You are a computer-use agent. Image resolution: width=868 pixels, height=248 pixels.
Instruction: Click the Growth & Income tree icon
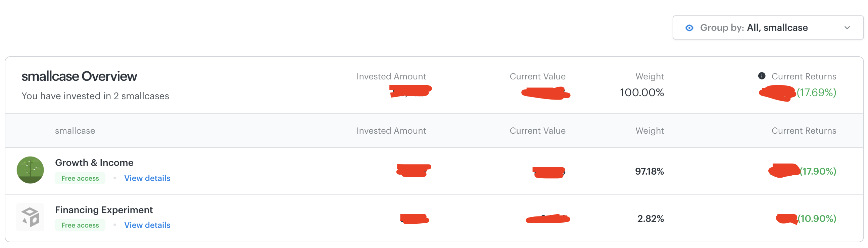[x=30, y=170]
